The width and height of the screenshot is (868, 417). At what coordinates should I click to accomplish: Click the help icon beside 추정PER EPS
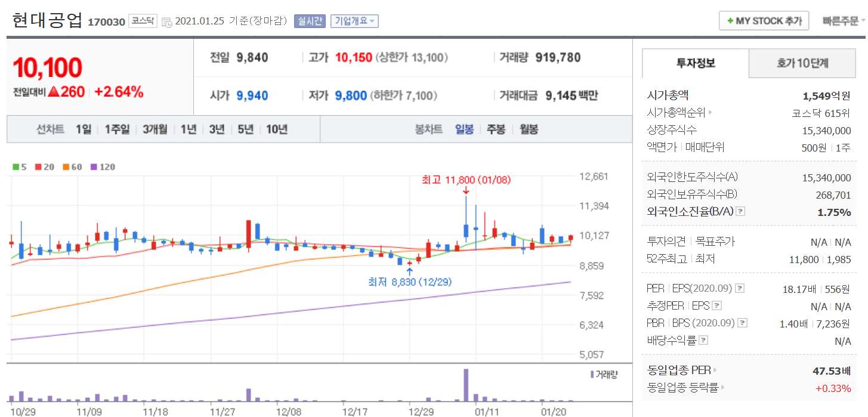pos(717,306)
